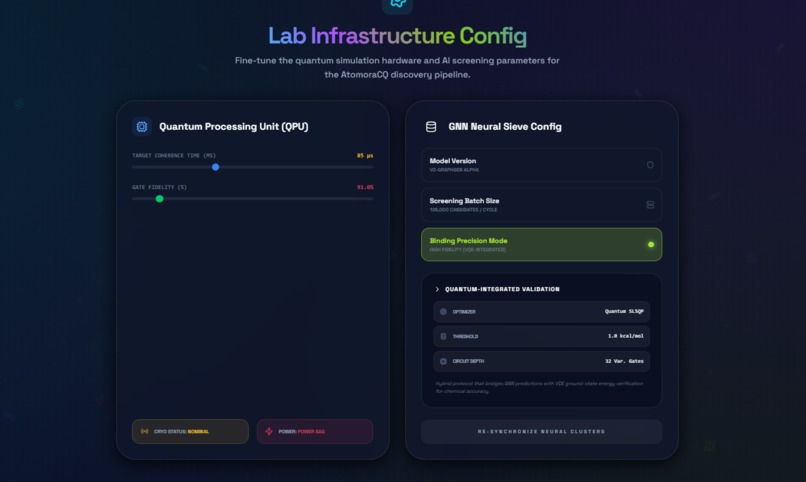Click the Optimizer value 'Quantum SLSQP'
806x482 pixels.
[x=624, y=311]
